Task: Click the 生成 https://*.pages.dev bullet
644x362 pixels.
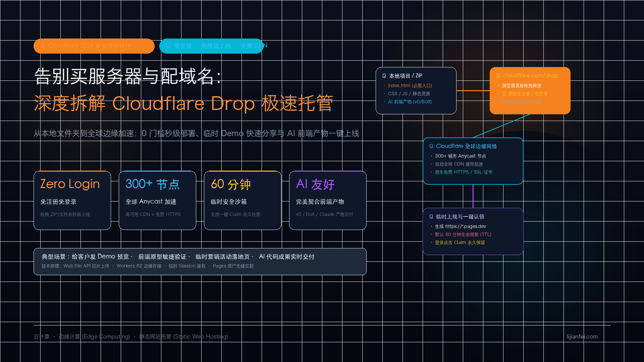Action: point(461,227)
